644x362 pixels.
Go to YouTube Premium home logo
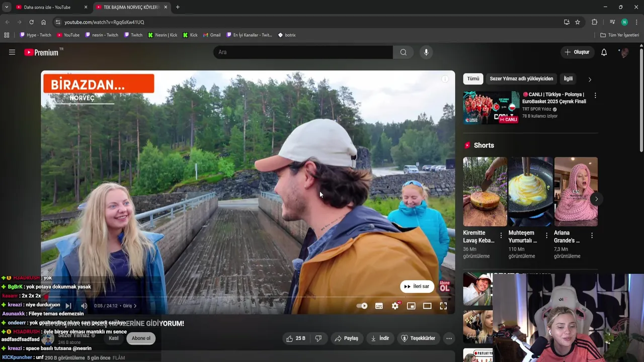(x=42, y=52)
